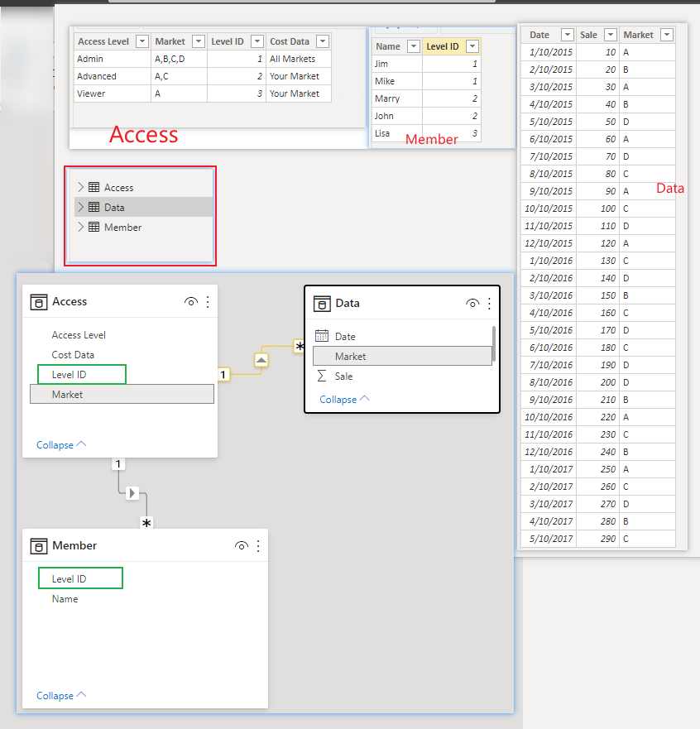Click the many-side asterisk on Data relationship
Screen dimensions: 700x729
pyautogui.click(x=300, y=347)
